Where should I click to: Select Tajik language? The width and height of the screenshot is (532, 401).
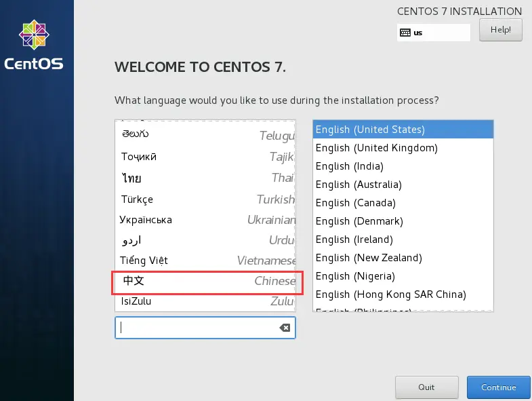[205, 156]
